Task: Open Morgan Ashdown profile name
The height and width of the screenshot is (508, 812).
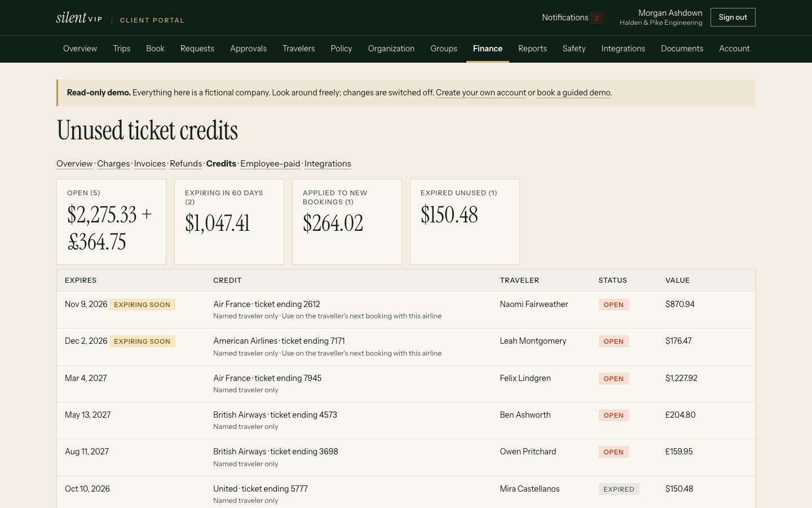Action: [670, 13]
